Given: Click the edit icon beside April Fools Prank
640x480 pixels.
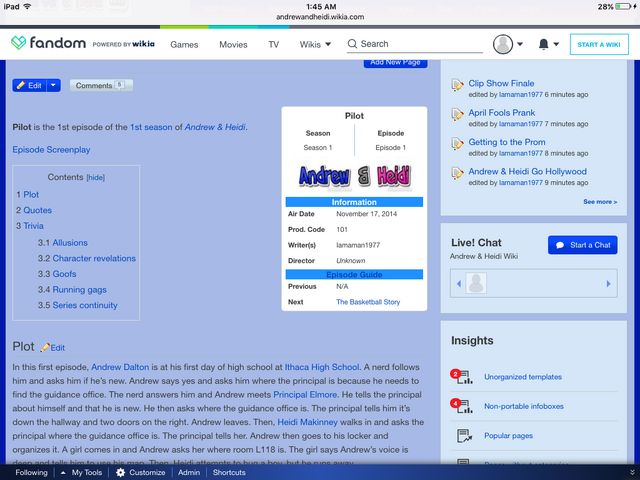Looking at the screenshot, I should [x=457, y=114].
